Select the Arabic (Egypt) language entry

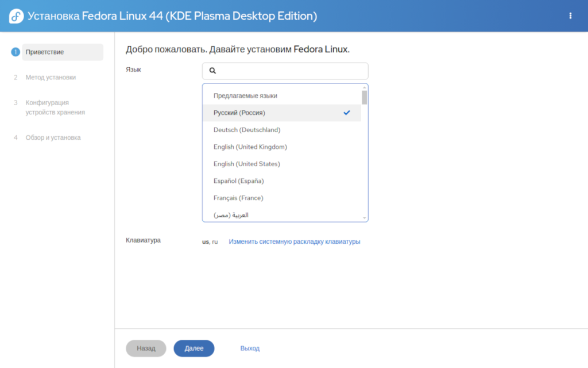281,215
